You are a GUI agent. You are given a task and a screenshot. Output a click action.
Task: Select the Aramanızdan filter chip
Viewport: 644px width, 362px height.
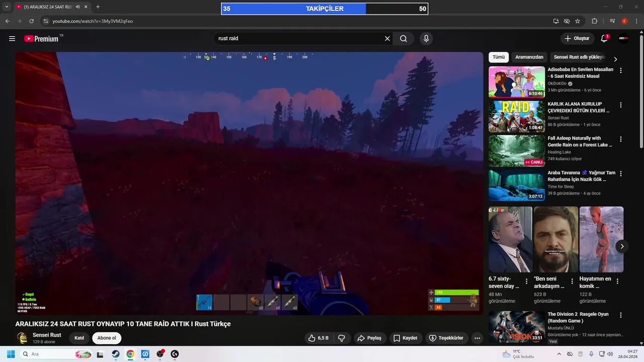pos(529,57)
